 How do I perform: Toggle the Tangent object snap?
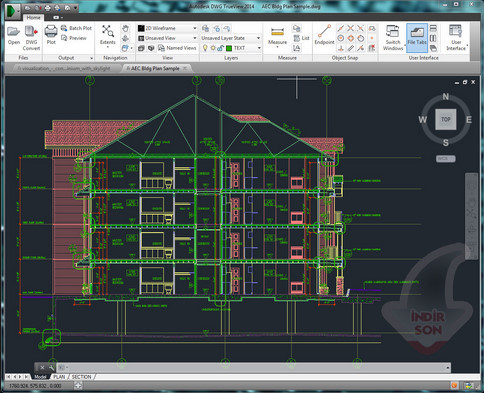tap(360, 38)
